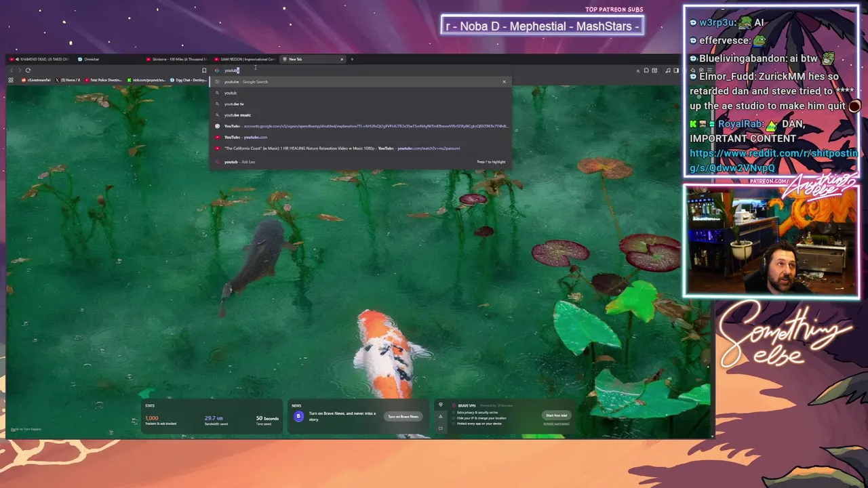Switch to the LIAM NEESON Improvisational tab

pyautogui.click(x=244, y=59)
